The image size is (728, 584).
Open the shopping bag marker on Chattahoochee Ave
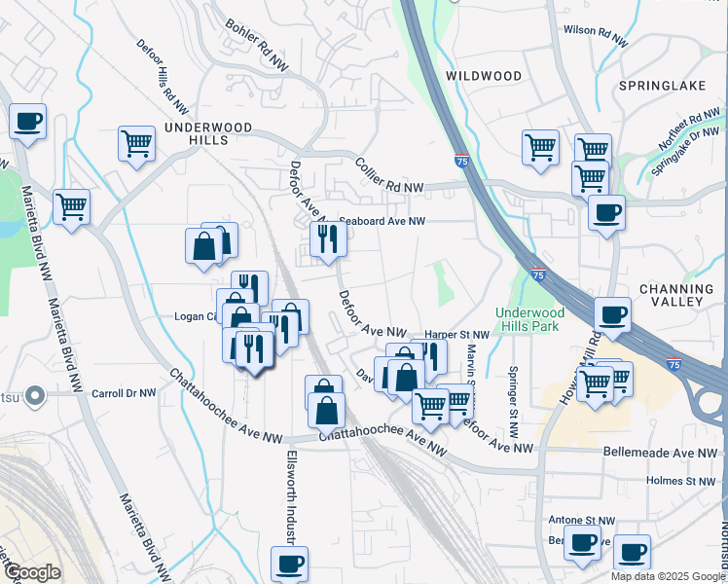pos(327,412)
